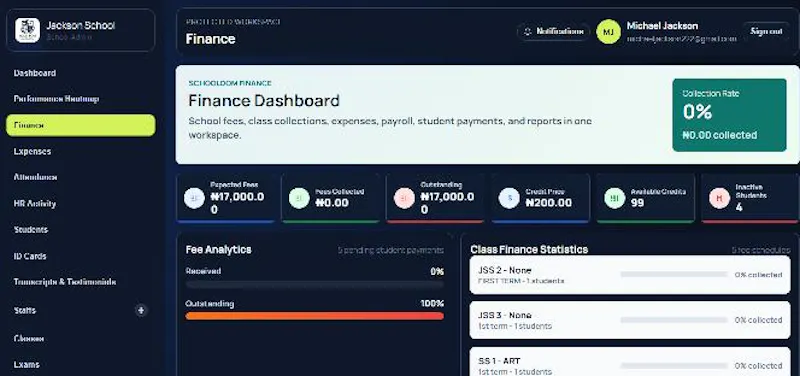The width and height of the screenshot is (800, 376).
Task: Open the Classes sidebar item
Action: point(81,338)
